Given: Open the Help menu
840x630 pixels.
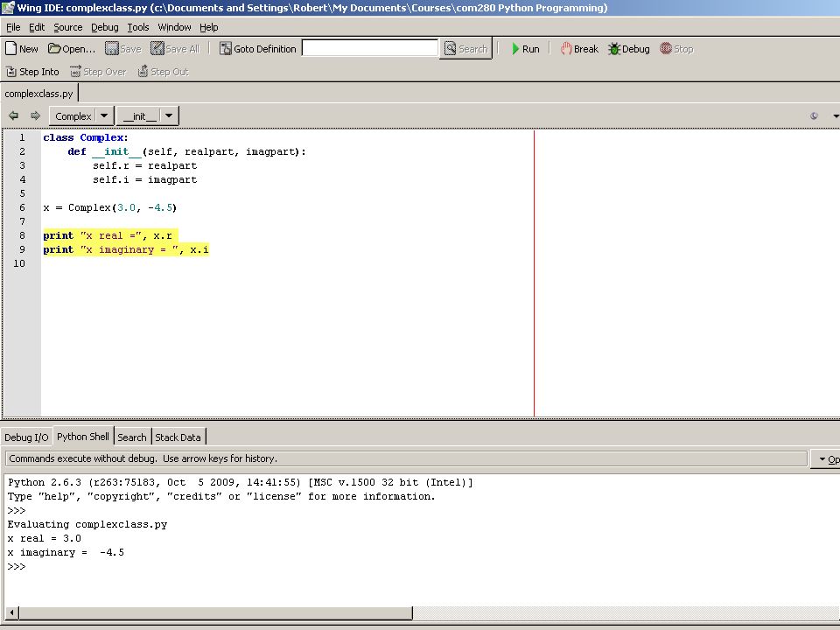Looking at the screenshot, I should pos(209,27).
